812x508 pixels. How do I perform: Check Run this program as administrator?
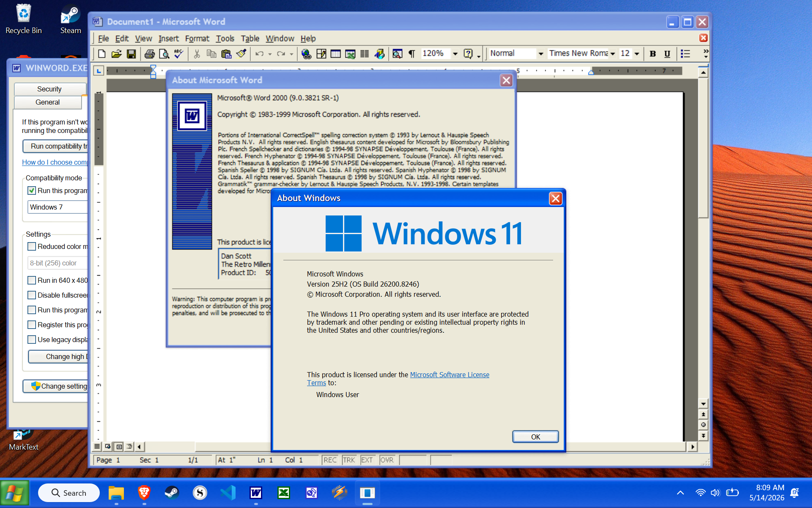click(32, 310)
